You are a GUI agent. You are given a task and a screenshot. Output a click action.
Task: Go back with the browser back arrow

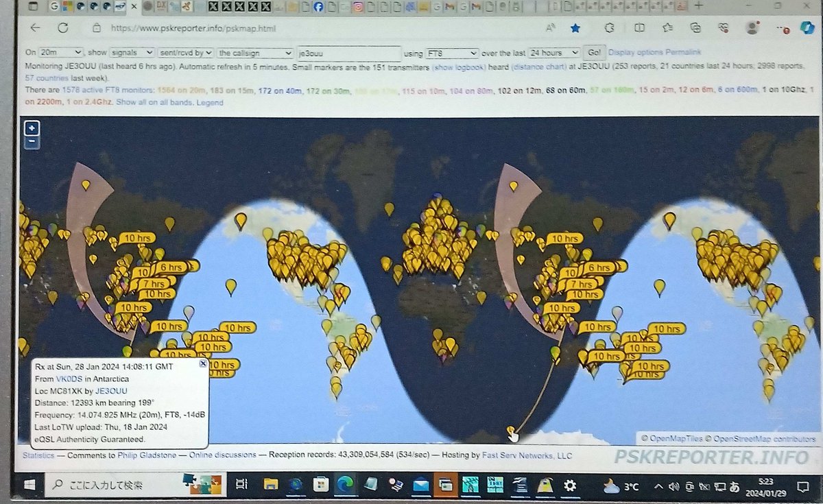click(x=36, y=28)
